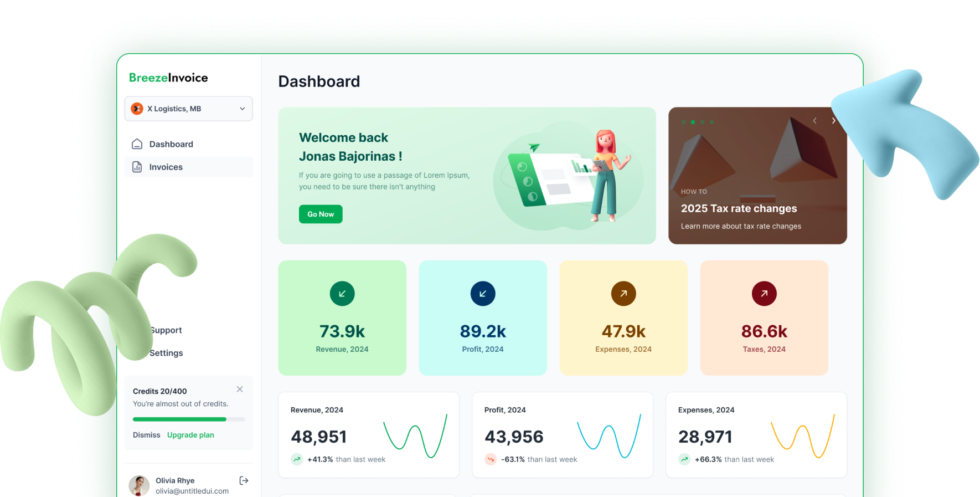Viewport: 980px width, 497px height.
Task: Click the Invoices document icon
Action: (x=137, y=167)
